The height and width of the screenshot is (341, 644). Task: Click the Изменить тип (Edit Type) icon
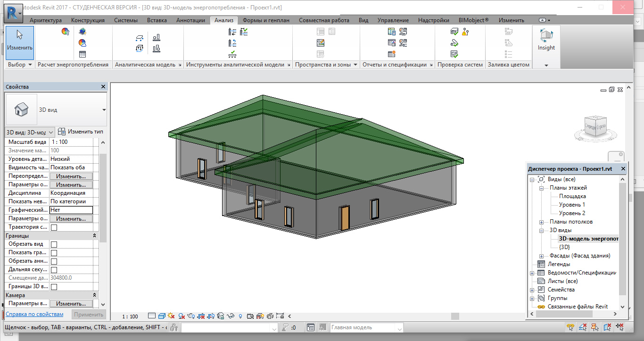click(62, 132)
